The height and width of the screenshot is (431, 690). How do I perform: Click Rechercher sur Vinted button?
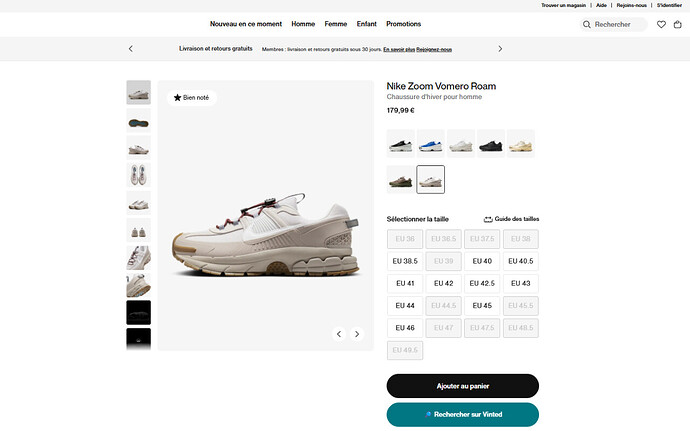click(462, 415)
